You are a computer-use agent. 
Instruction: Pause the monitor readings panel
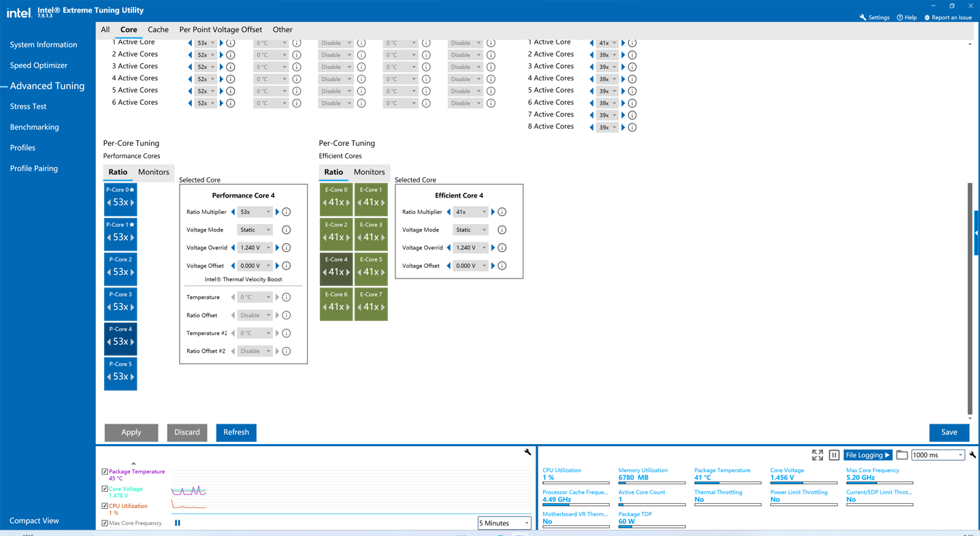coord(834,455)
